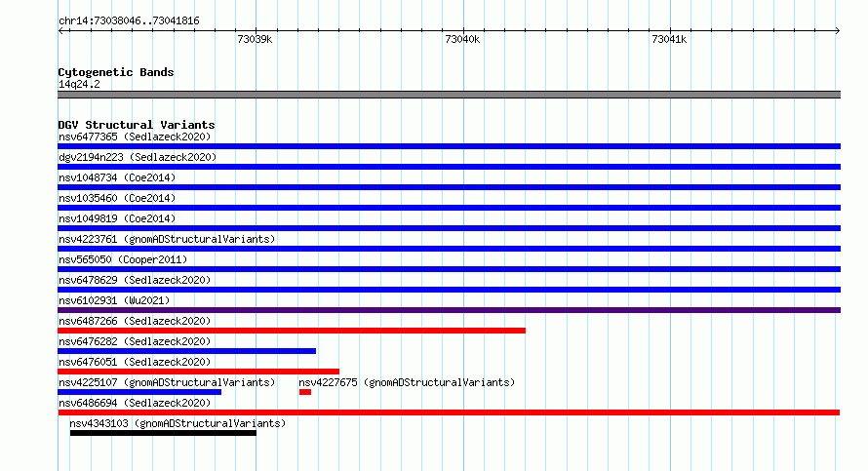This screenshot has height=471, width=868.
Task: Click the blue nsv6476282 variant bar
Action: 186,351
